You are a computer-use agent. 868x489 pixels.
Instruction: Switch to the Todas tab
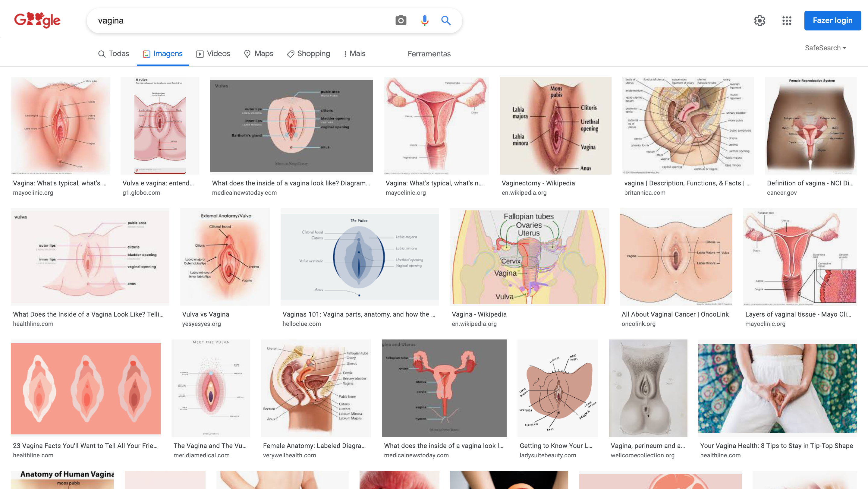click(114, 54)
